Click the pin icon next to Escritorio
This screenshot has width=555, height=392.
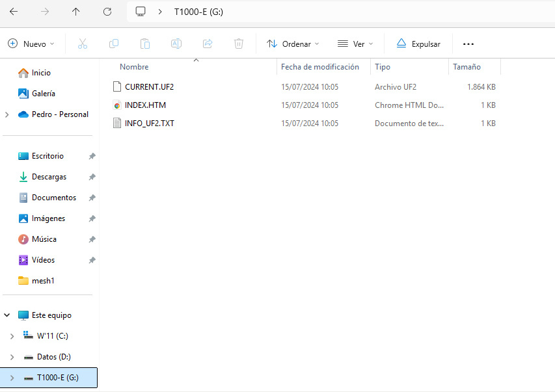pos(92,156)
